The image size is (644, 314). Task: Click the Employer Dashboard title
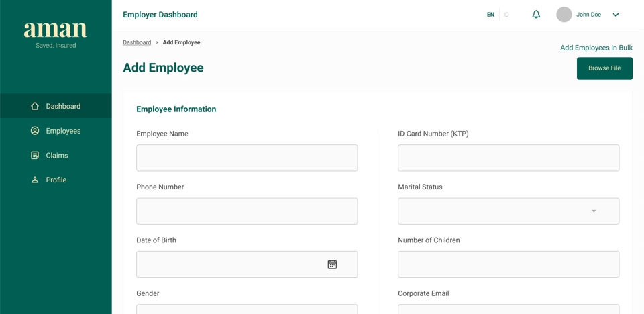pyautogui.click(x=160, y=15)
